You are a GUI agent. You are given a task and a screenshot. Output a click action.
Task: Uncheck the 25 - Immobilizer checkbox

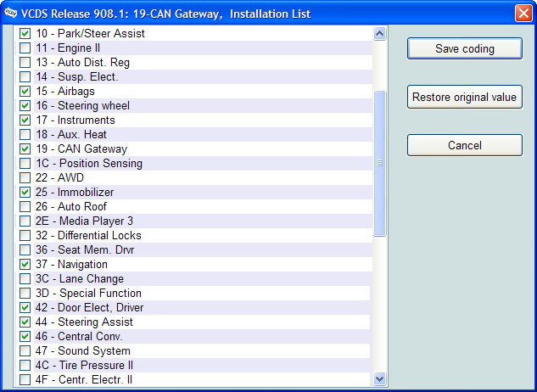pos(25,193)
